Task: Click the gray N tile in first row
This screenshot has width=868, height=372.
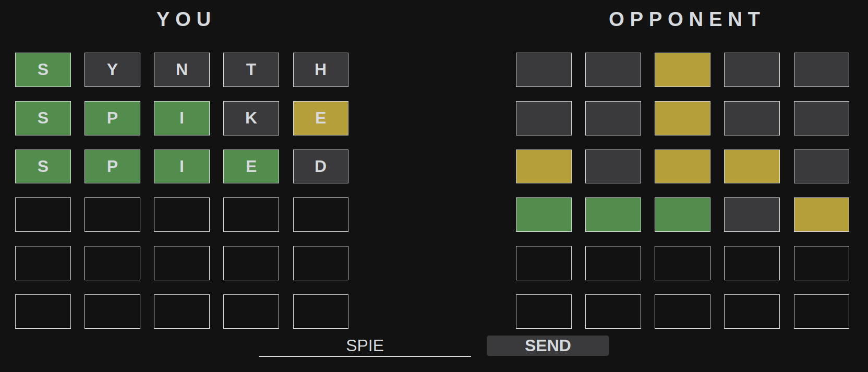Action: click(x=182, y=69)
